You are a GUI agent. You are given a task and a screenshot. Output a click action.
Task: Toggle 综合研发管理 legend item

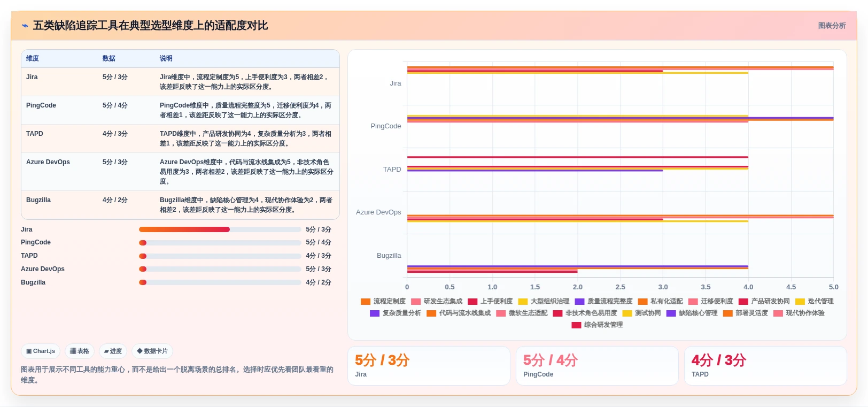pos(597,325)
